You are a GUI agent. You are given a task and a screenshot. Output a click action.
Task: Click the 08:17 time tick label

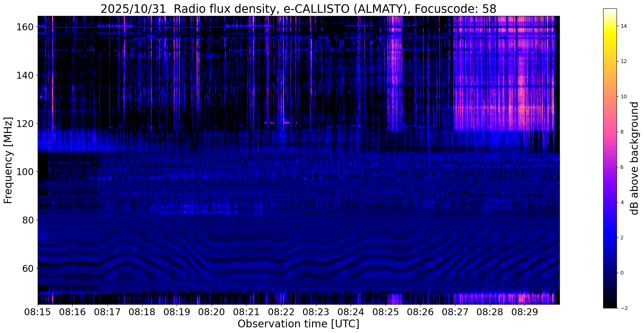107,312
